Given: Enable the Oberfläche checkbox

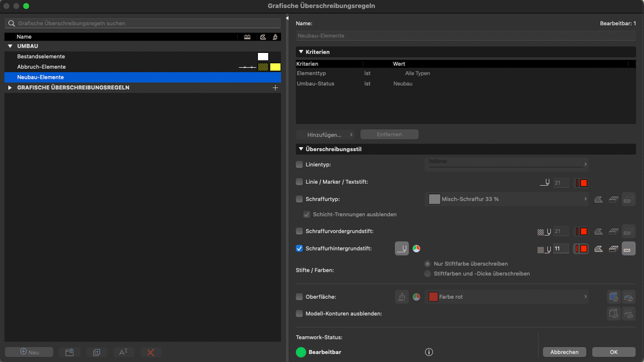Looking at the screenshot, I should pos(299,297).
